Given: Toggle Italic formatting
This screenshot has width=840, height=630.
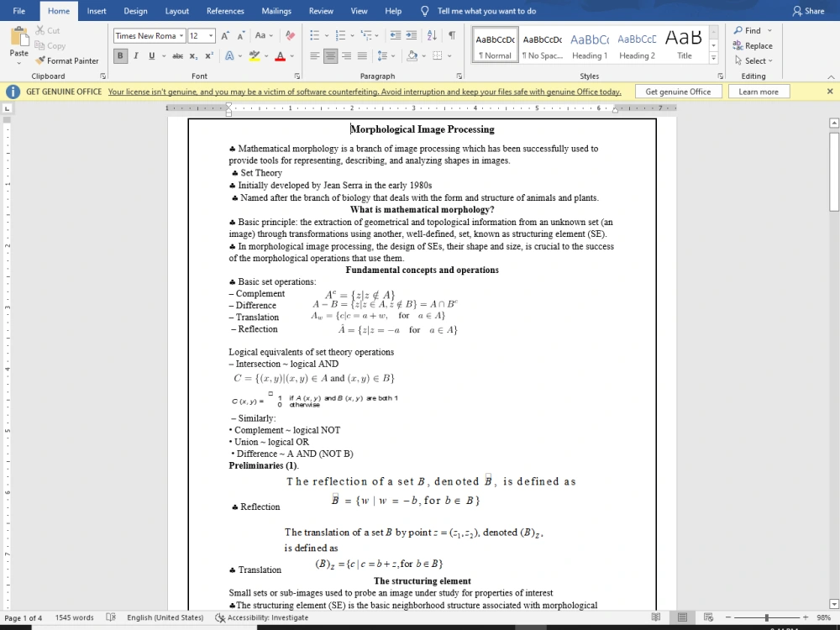Looking at the screenshot, I should click(136, 55).
